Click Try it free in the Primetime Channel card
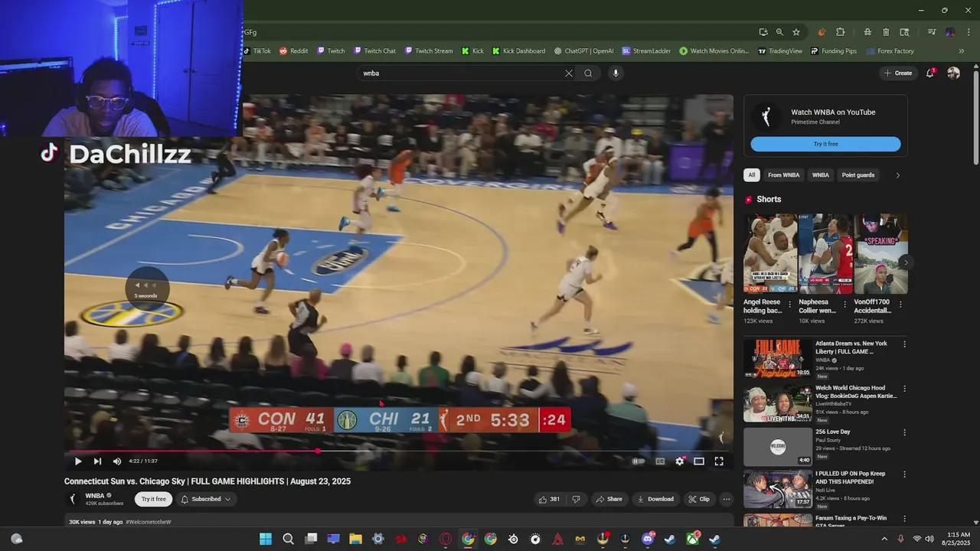The width and height of the screenshot is (980, 551). click(x=825, y=144)
